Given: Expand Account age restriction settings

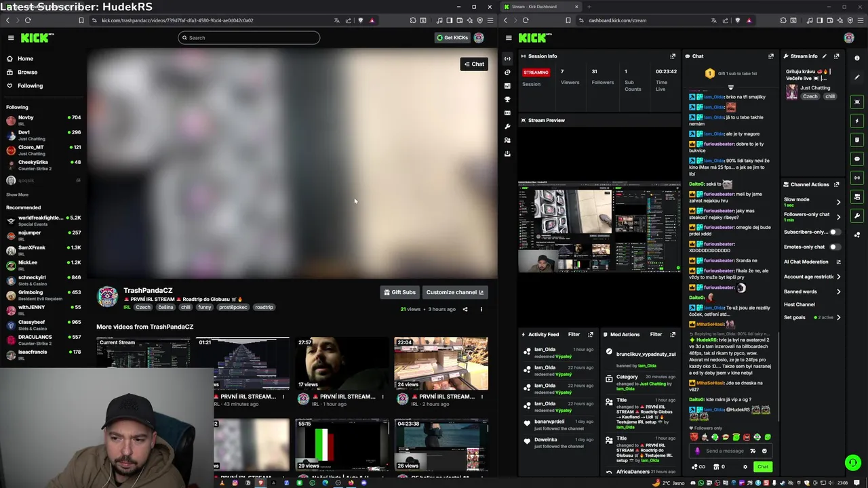Looking at the screenshot, I should tap(838, 277).
